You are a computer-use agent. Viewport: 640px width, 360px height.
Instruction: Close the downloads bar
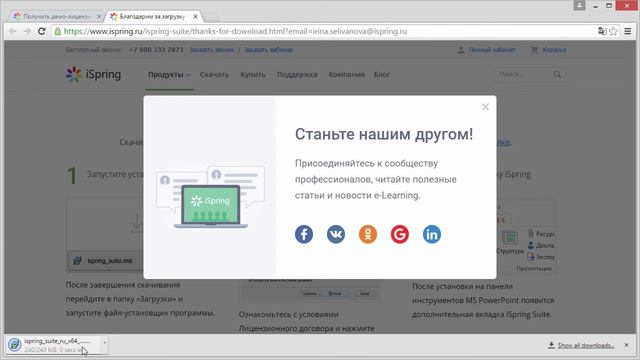coord(627,345)
